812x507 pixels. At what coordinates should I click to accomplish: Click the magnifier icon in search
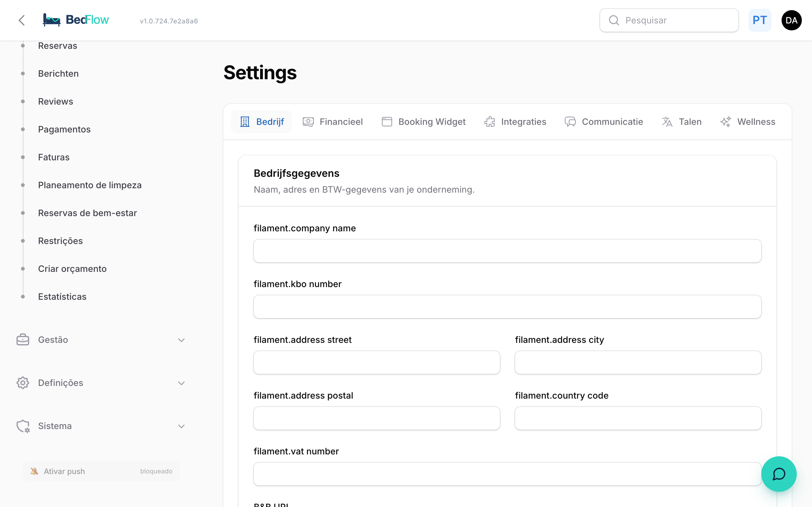click(614, 21)
